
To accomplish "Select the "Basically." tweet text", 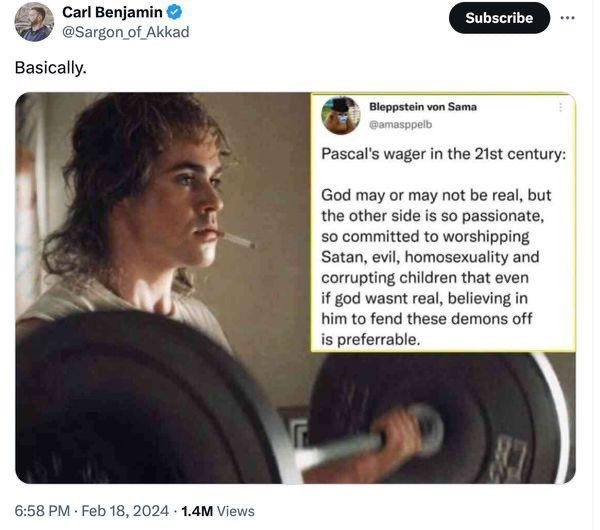I will coord(51,68).
